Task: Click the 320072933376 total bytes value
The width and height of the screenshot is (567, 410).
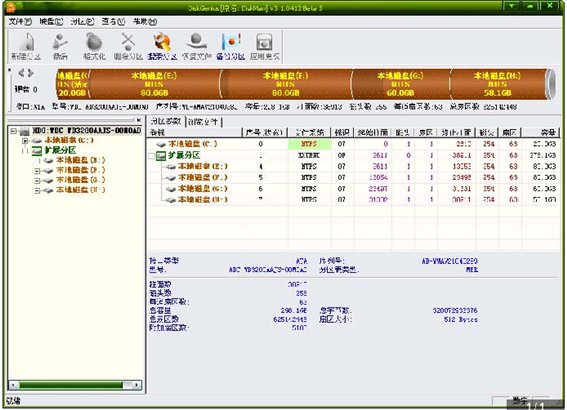Action: pos(455,311)
